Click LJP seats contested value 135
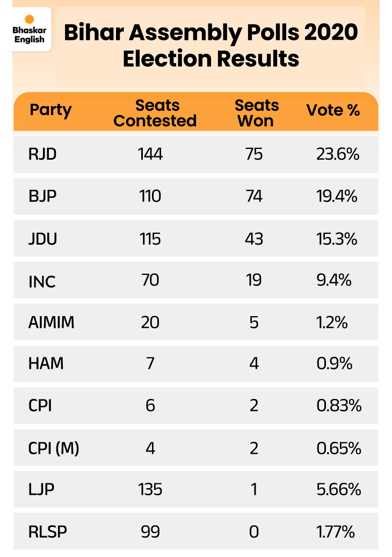Viewport: 392px width, 557px height. coord(150,490)
